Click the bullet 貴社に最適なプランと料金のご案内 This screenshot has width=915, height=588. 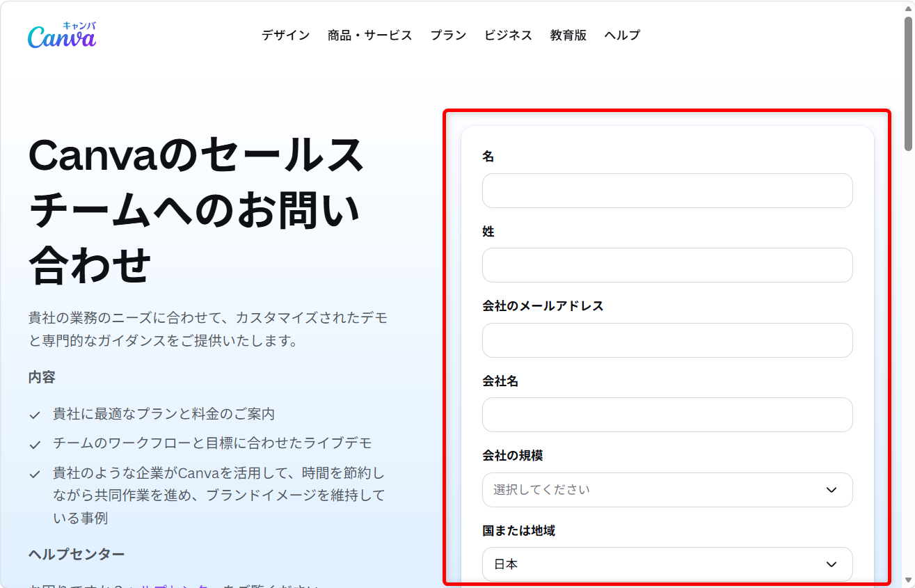pyautogui.click(x=164, y=414)
